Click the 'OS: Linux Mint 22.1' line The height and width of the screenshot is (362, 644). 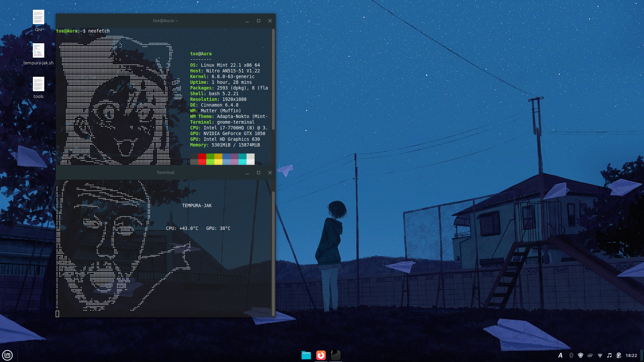tap(225, 65)
